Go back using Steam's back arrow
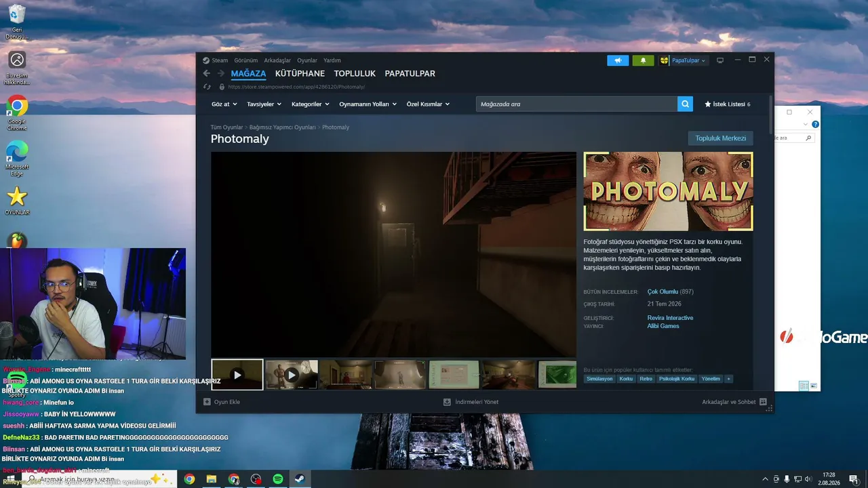Screen dimensions: 868x488 click(x=207, y=73)
